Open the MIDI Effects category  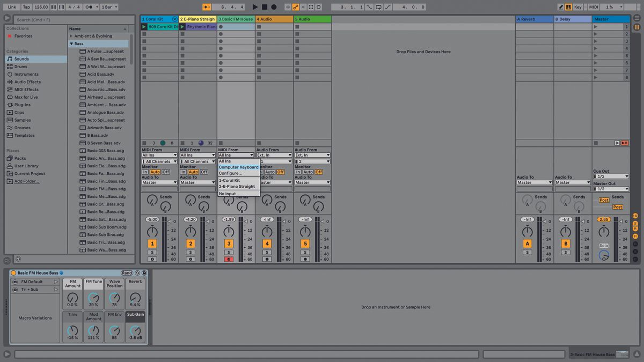point(36,90)
